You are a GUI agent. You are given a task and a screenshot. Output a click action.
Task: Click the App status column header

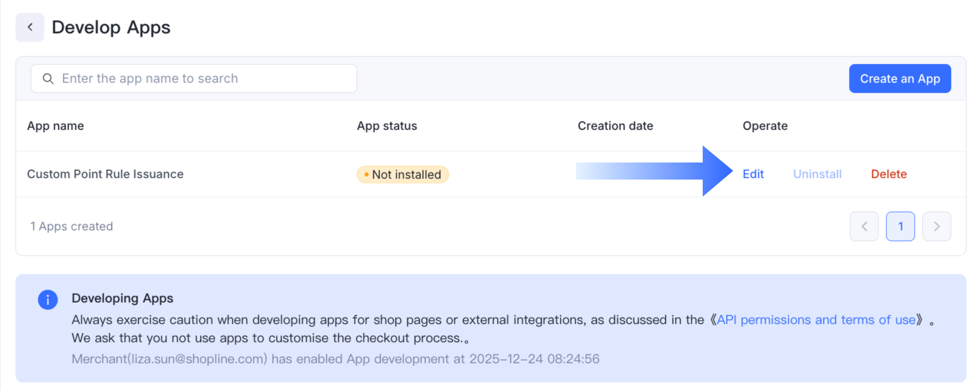386,126
